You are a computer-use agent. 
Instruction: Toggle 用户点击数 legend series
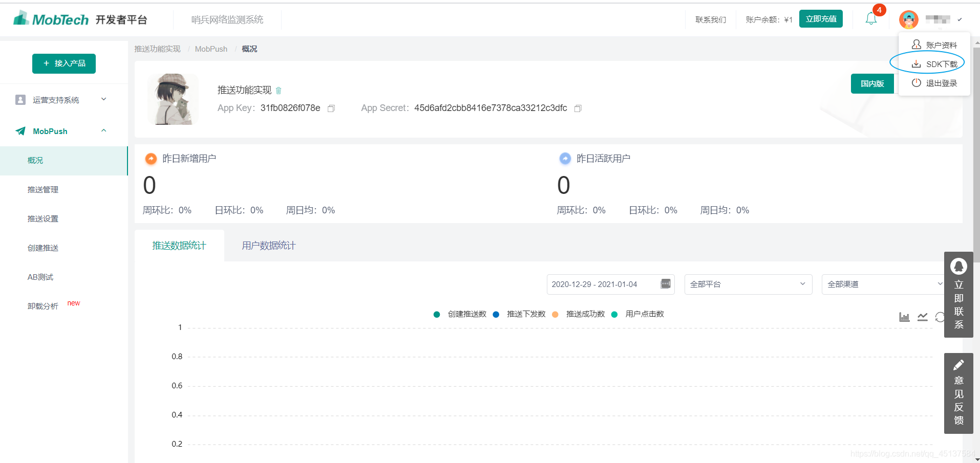637,314
